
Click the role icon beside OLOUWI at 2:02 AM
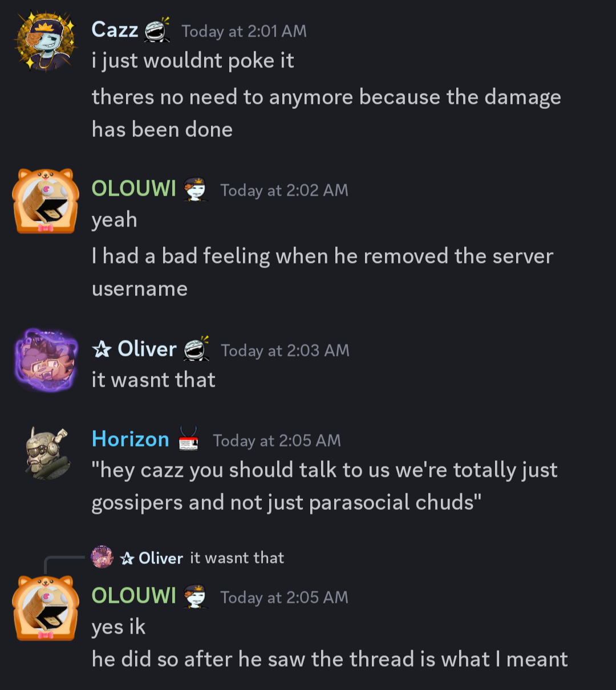point(196,189)
